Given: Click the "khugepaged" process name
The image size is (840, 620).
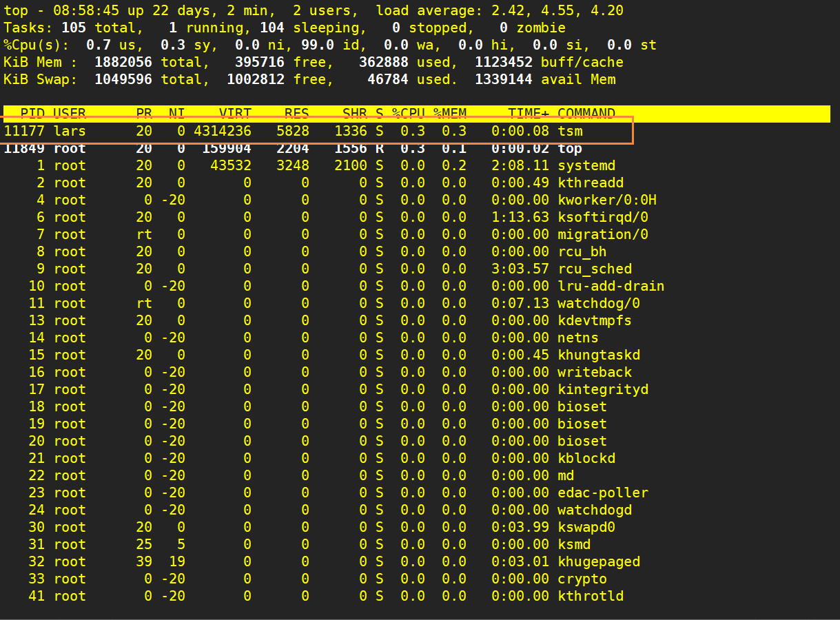Looking at the screenshot, I should pos(599,561).
